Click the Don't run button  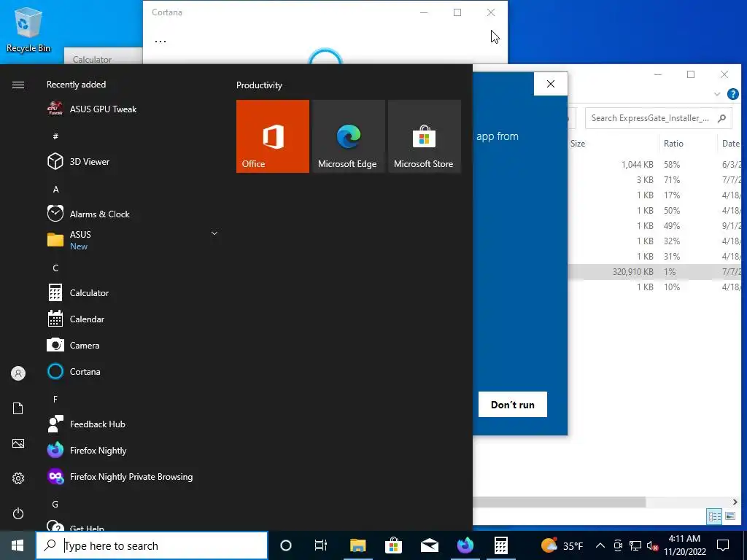tap(513, 404)
